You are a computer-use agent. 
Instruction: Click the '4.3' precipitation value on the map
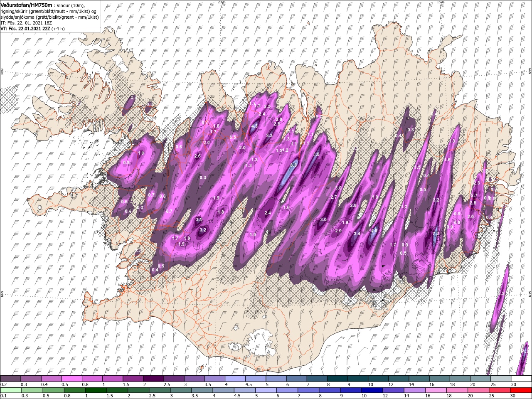(255, 126)
